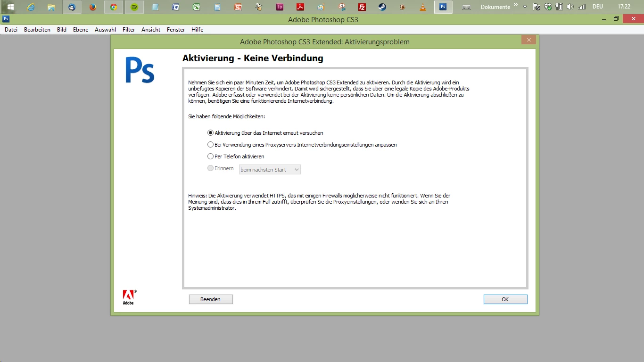Launch Microsoft Word from the taskbar
This screenshot has height=362, width=644.
176,7
